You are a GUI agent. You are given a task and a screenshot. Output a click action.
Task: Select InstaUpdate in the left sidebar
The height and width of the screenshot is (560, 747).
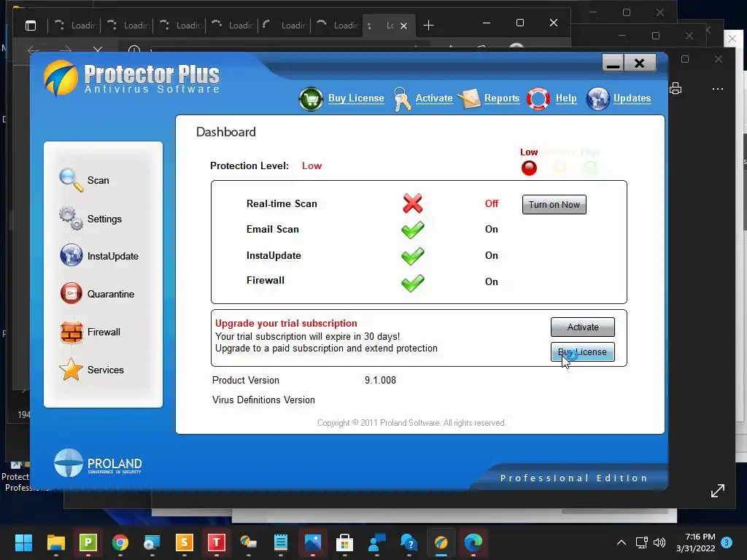click(113, 256)
